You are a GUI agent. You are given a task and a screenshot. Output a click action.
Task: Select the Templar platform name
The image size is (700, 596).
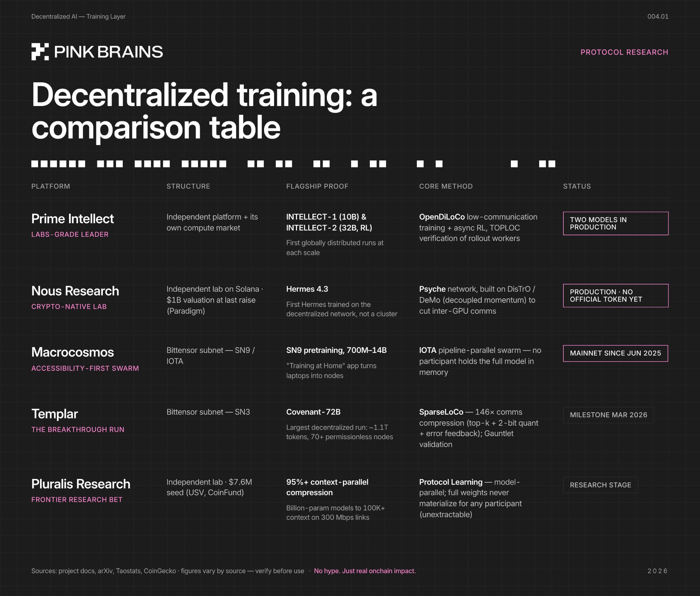click(x=55, y=414)
